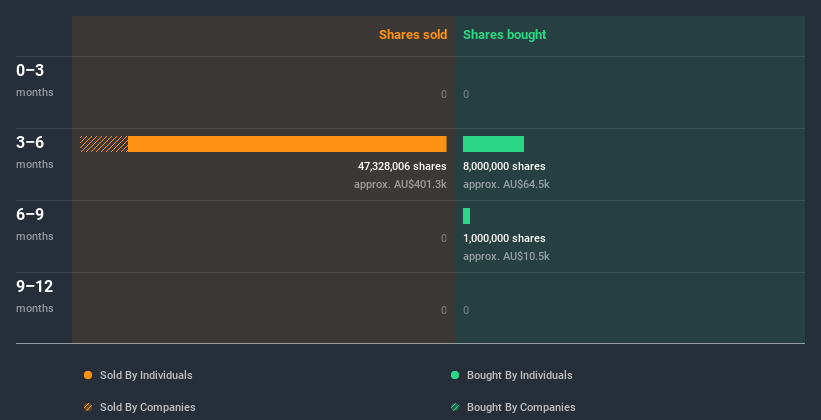Click the 8,000,000 shares value

(x=504, y=166)
